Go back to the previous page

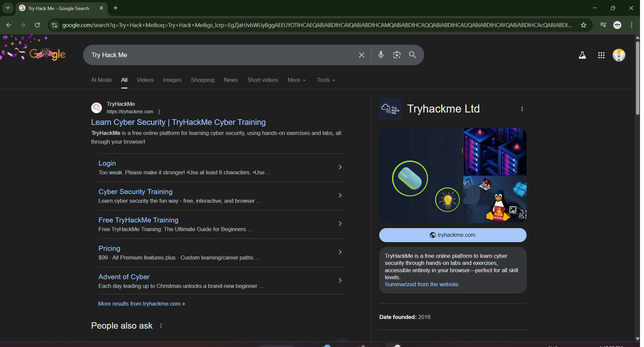pyautogui.click(x=9, y=25)
